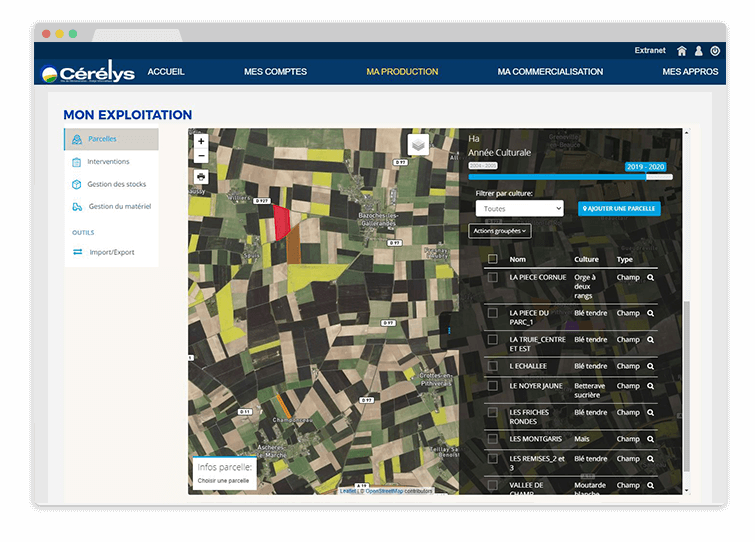The height and width of the screenshot is (542, 755).
Task: Open the user account icon
Action: click(699, 51)
